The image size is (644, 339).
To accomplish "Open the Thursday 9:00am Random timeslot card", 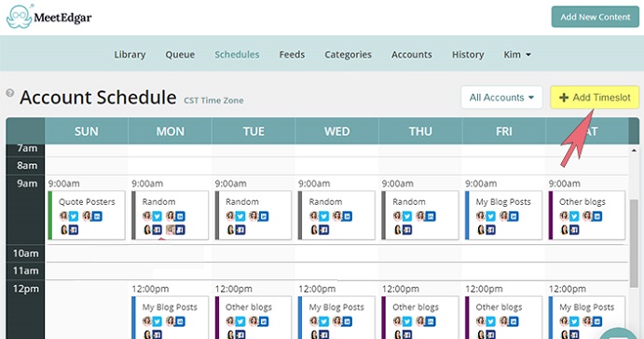I will pyautogui.click(x=419, y=215).
